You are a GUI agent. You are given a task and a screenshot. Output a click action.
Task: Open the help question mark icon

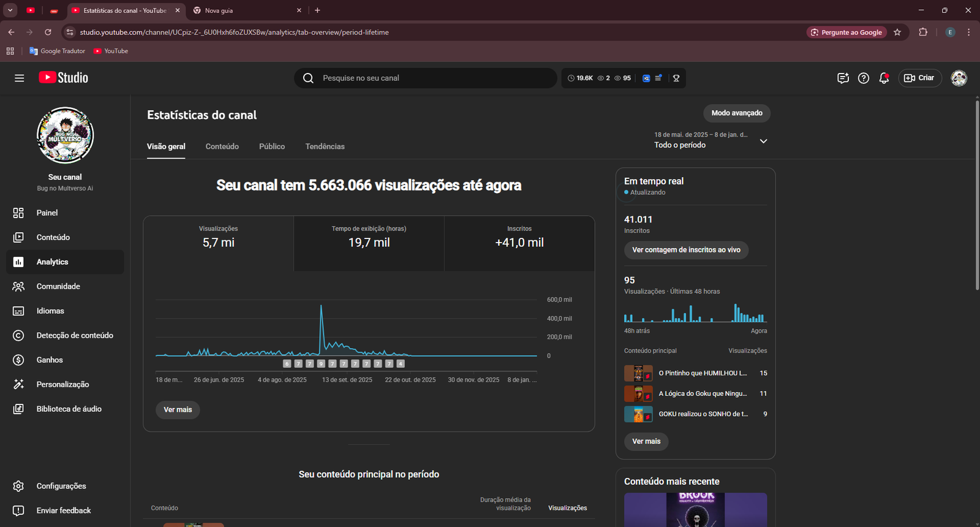(x=863, y=78)
